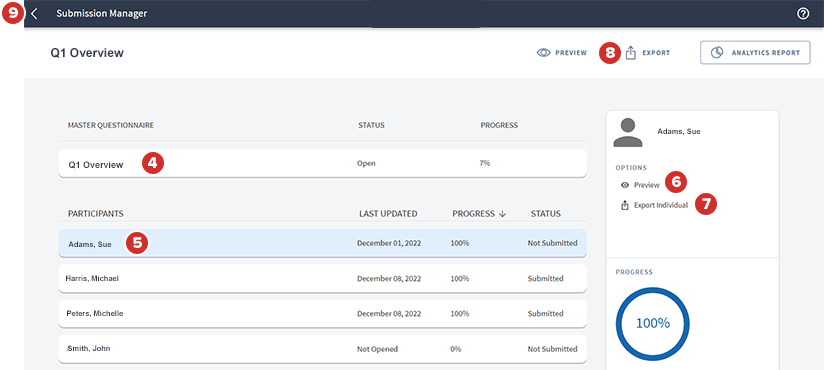Select participant Harris, Michael
Viewport: 824px width, 370px height.
click(322, 279)
